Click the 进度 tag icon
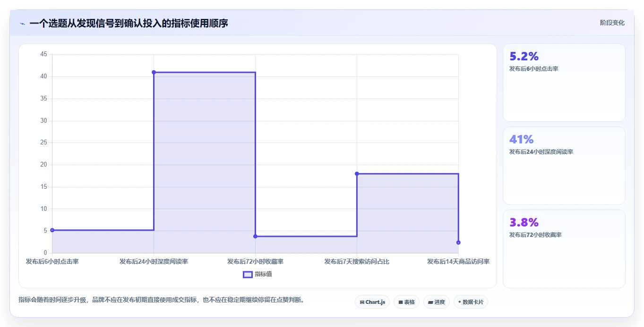644x327 pixels. pyautogui.click(x=431, y=302)
